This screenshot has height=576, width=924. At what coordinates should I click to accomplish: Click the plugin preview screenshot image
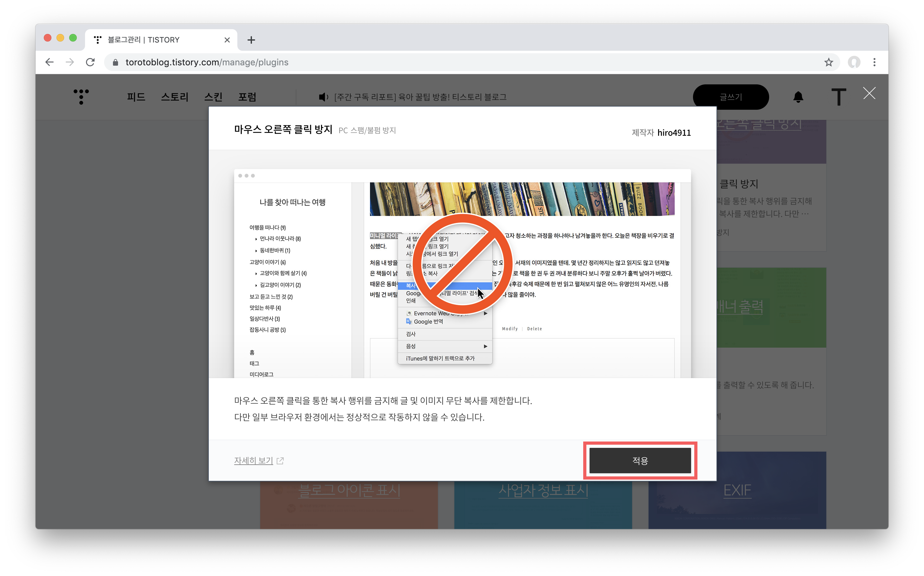pos(462,273)
